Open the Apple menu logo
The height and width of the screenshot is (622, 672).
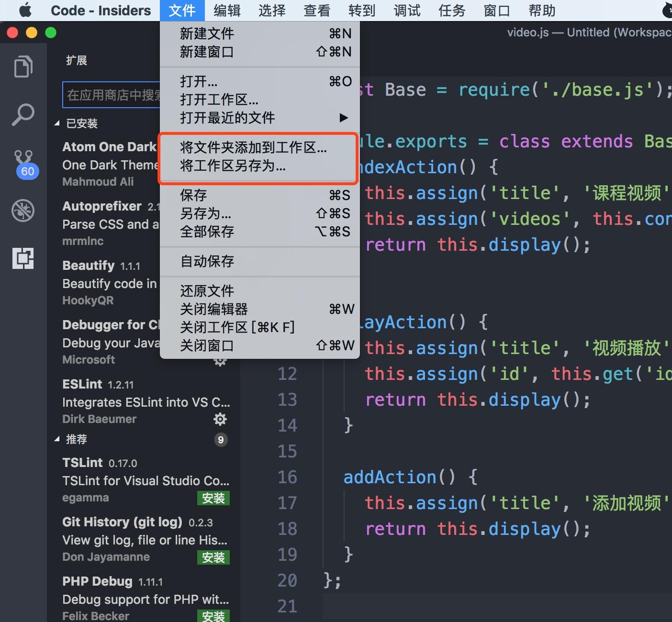point(25,10)
